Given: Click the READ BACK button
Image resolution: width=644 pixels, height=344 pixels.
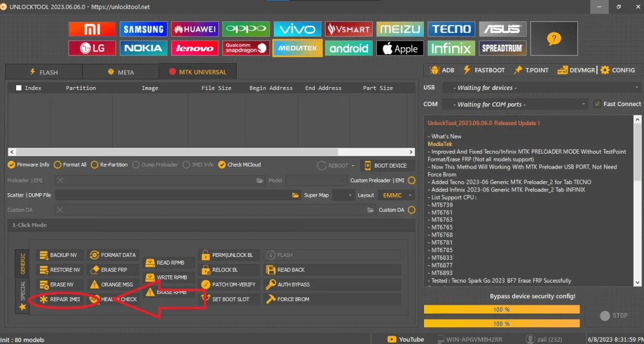Looking at the screenshot, I should coord(332,269).
